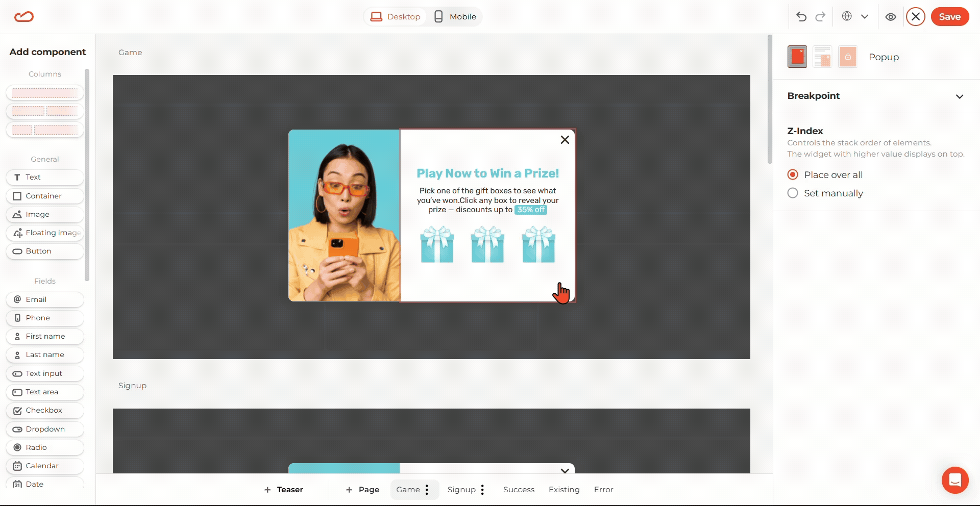Switch to Mobile view
The height and width of the screenshot is (506, 980).
455,17
